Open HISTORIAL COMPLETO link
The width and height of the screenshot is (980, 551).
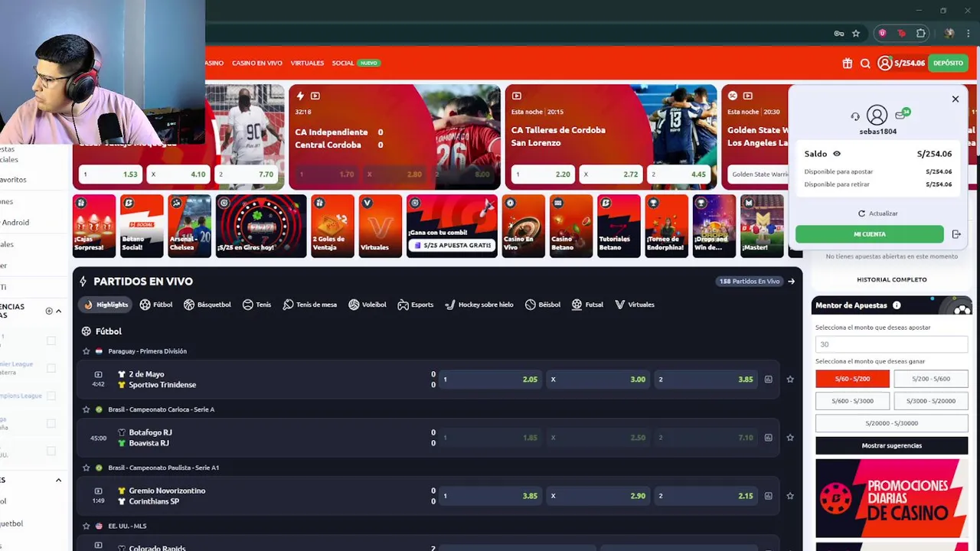point(892,279)
